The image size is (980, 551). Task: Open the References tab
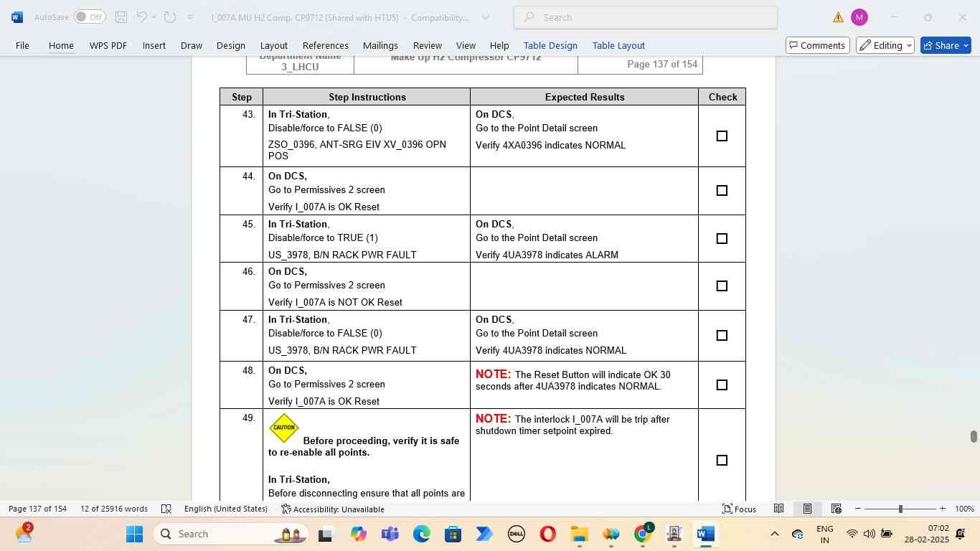coord(325,45)
